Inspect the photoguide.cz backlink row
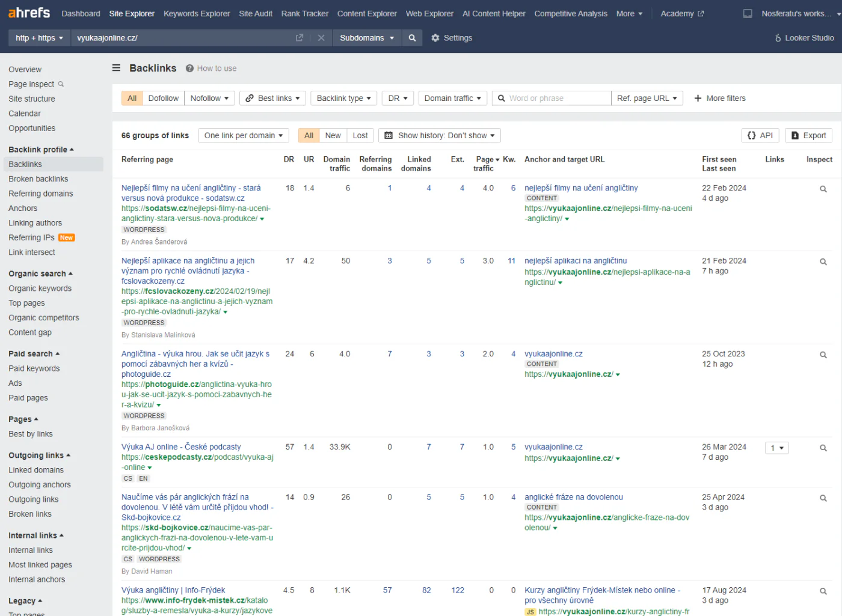Image resolution: width=842 pixels, height=616 pixels. (x=823, y=355)
